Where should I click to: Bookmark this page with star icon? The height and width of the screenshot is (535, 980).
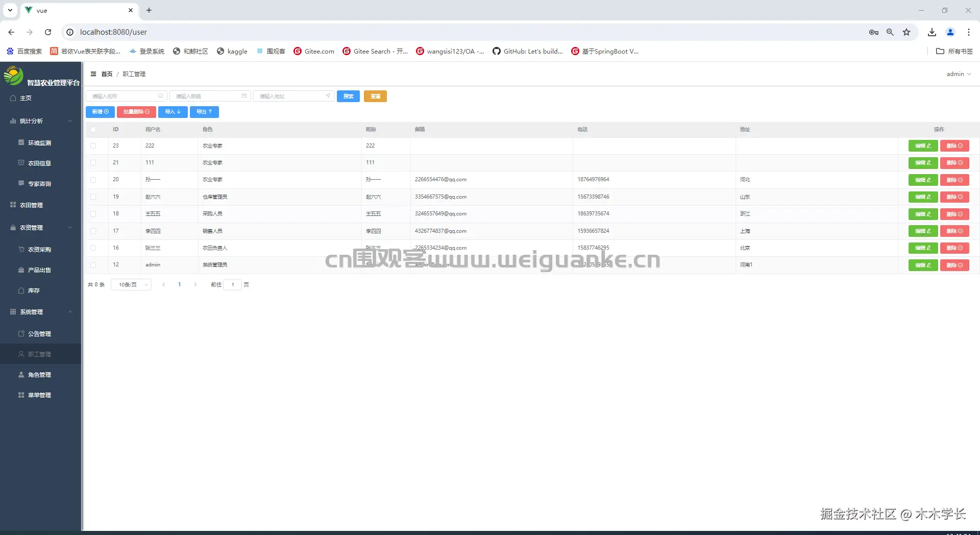pos(906,32)
